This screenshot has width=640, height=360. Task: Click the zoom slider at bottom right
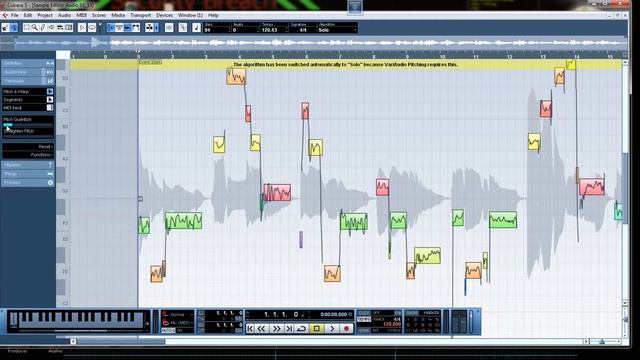click(x=602, y=341)
